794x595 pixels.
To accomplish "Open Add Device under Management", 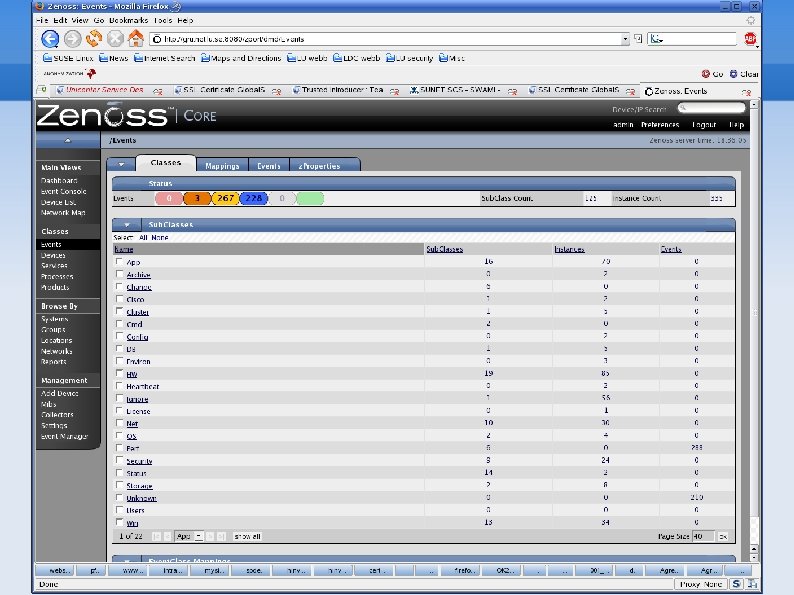I will [60, 393].
